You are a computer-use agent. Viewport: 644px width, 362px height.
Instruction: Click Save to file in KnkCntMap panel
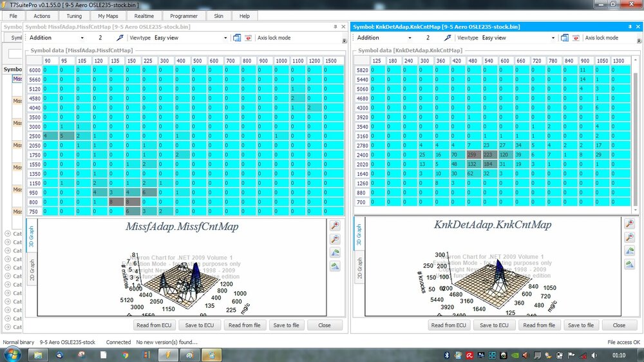pos(581,325)
